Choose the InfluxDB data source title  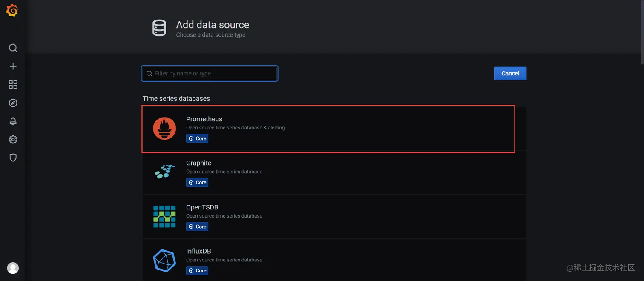tap(198, 251)
